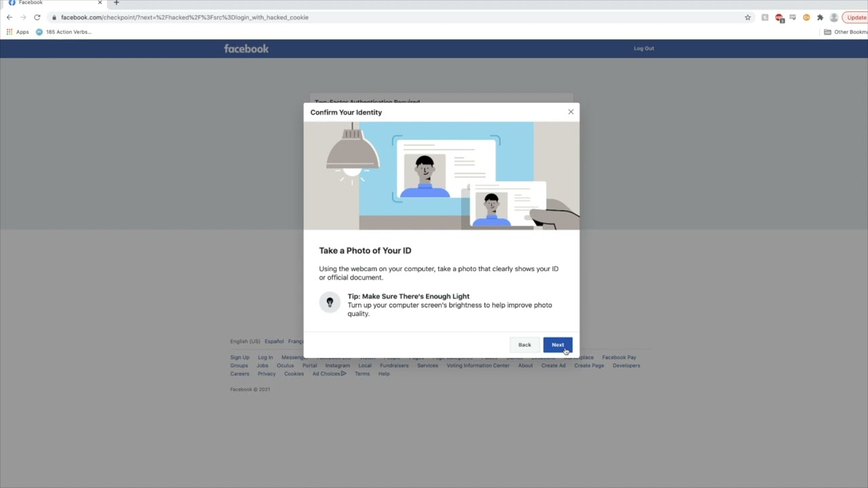Image resolution: width=868 pixels, height=488 pixels.
Task: Switch language to Español
Action: click(x=274, y=342)
